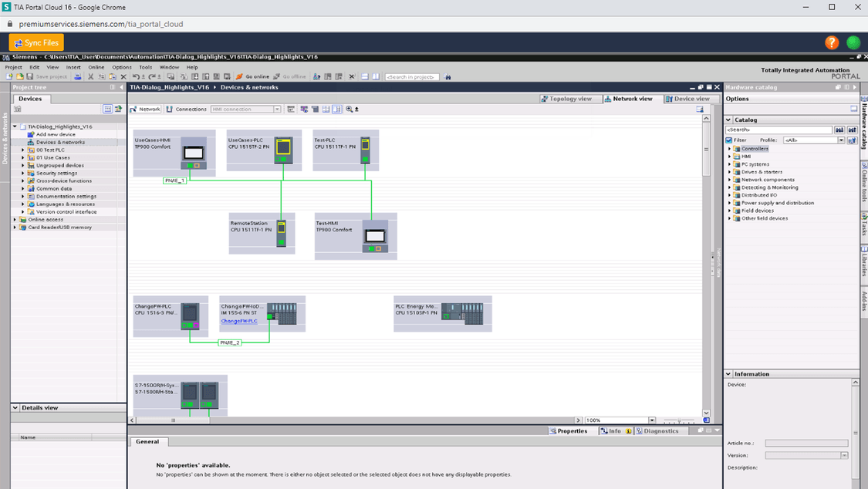Open the Project menu
Screen dimensions: 868x489
[13, 67]
